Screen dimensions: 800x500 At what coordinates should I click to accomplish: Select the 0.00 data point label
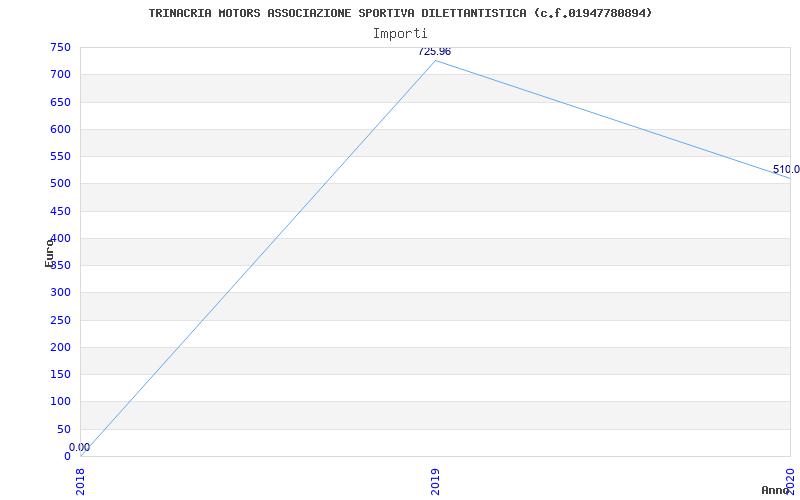(x=80, y=447)
